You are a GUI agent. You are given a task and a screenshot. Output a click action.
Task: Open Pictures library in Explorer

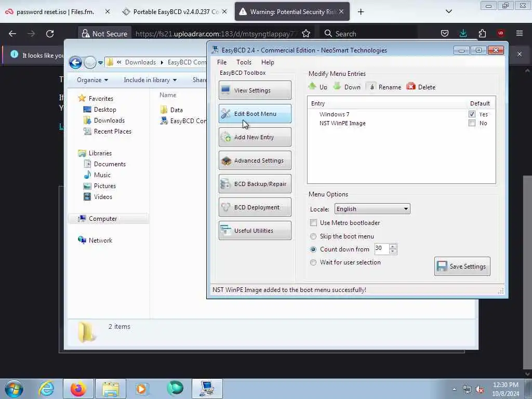click(x=105, y=186)
